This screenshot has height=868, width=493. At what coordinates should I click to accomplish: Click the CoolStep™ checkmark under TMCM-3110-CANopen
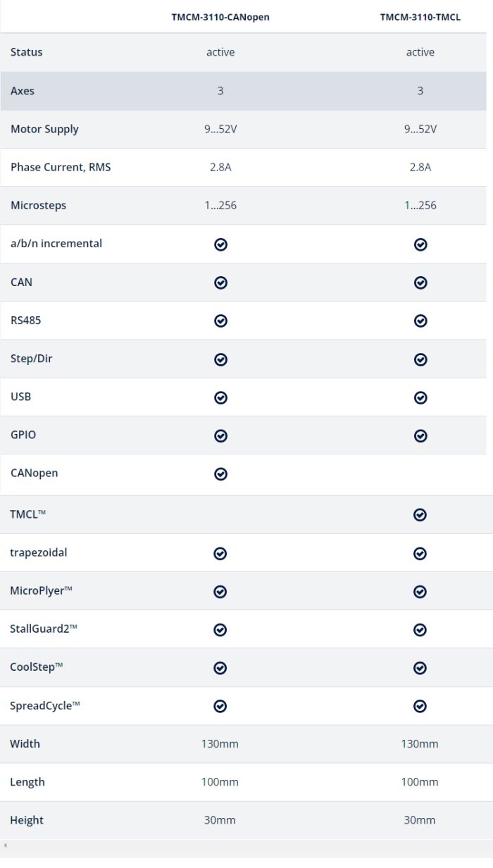[220, 667]
